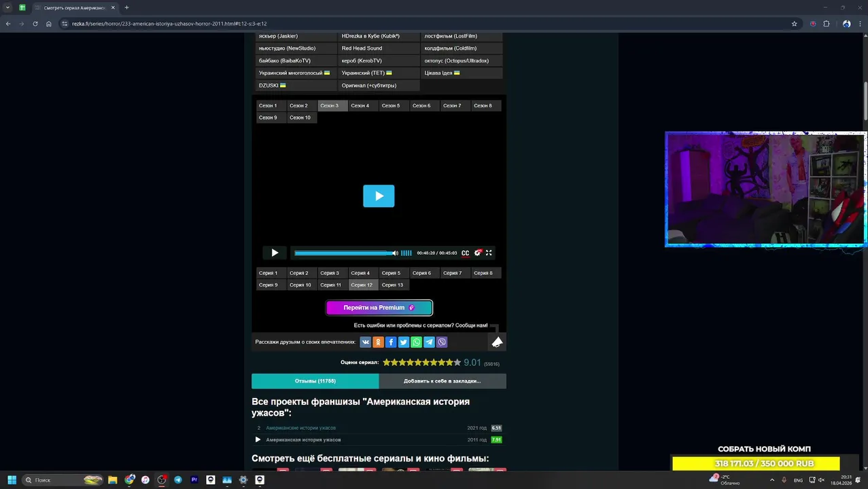Click the taskbar Поиск search box
The height and width of the screenshot is (489, 868).
(x=63, y=479)
